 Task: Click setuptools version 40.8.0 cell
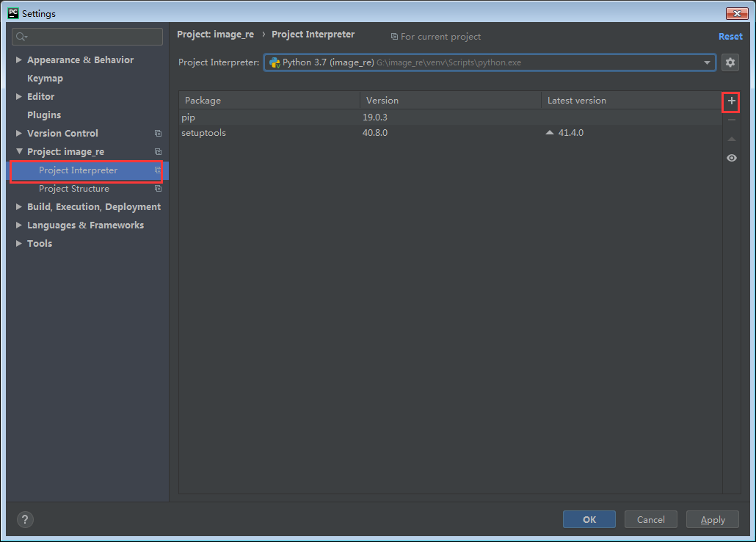(x=375, y=133)
